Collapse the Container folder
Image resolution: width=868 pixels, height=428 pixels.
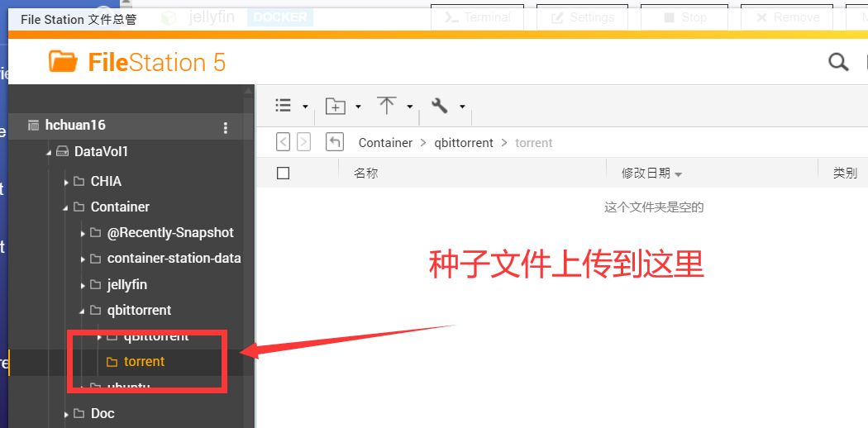(x=65, y=208)
